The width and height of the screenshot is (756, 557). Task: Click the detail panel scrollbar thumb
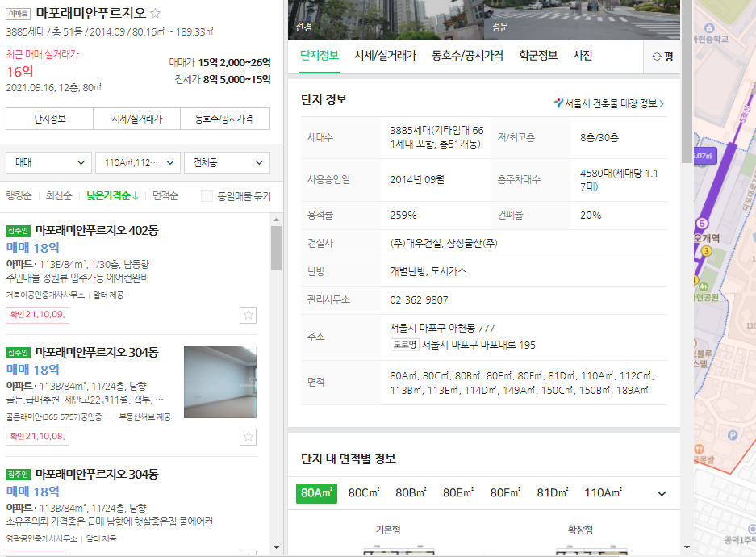[x=687, y=81]
